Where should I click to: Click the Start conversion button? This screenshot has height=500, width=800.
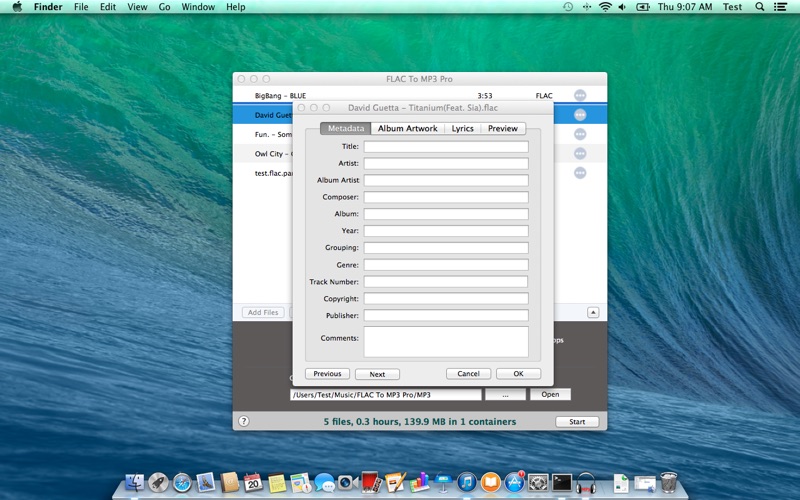(x=577, y=421)
